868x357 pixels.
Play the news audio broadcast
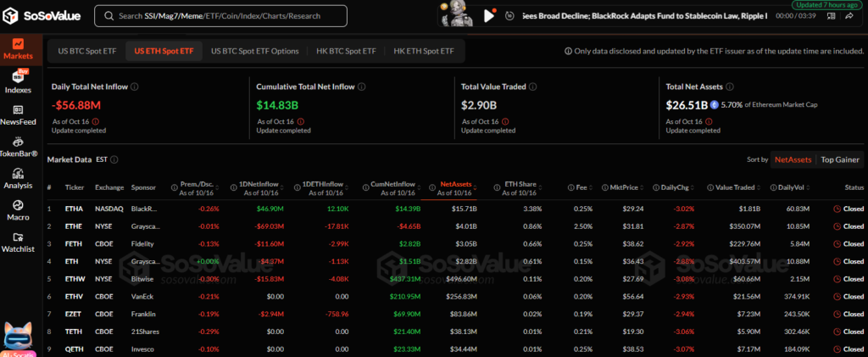(x=489, y=15)
